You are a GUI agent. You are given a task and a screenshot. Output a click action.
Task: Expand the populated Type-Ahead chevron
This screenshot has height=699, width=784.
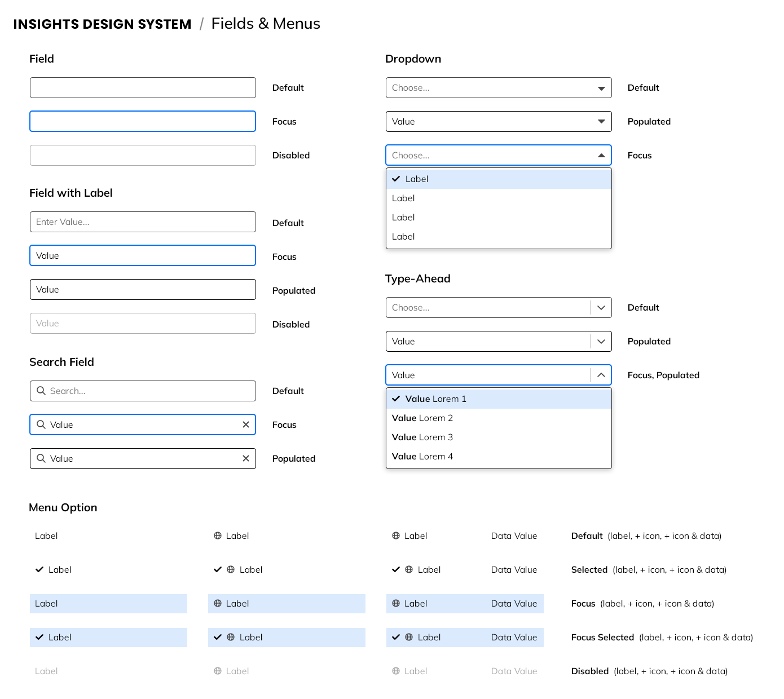click(x=601, y=341)
